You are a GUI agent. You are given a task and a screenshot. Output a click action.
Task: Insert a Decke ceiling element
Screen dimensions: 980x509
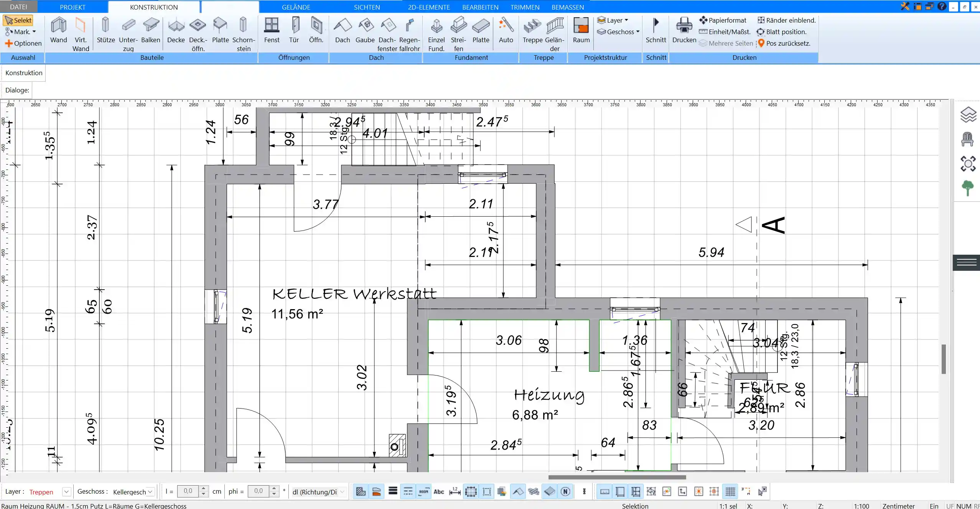tap(176, 31)
